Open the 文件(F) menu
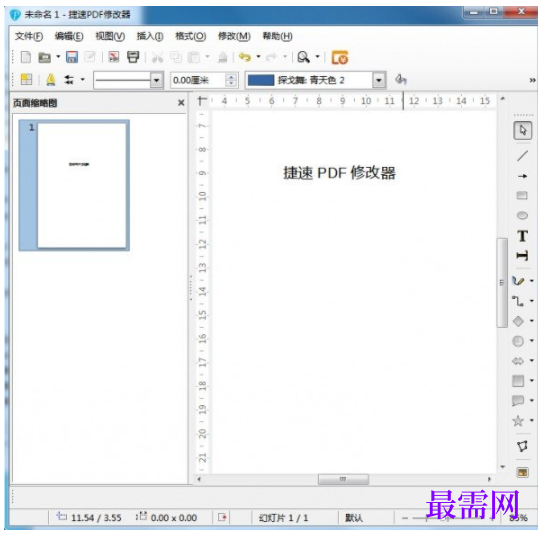This screenshot has width=538, height=536. click(x=29, y=36)
